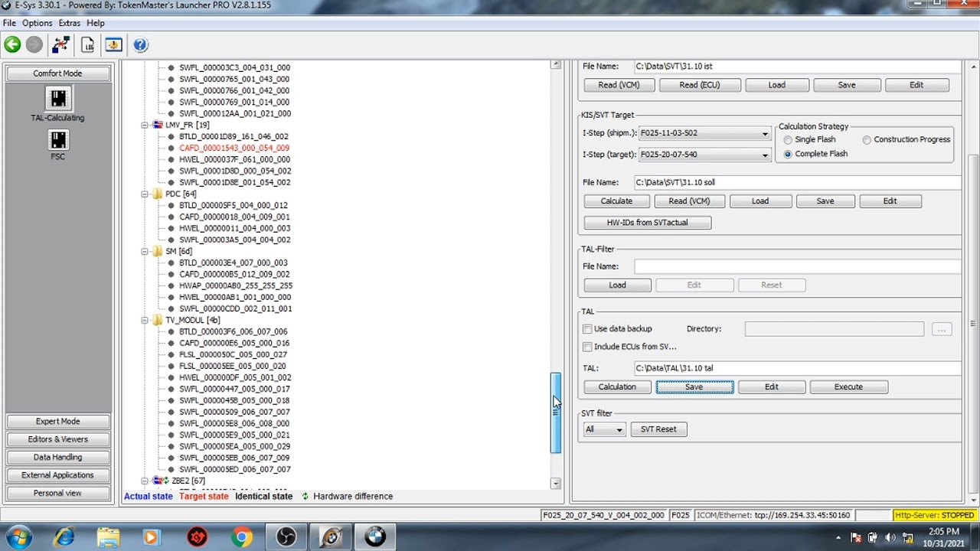Collapse the LMV_FR [19] tree node
Screen dimensions: 980x551
pyautogui.click(x=145, y=125)
